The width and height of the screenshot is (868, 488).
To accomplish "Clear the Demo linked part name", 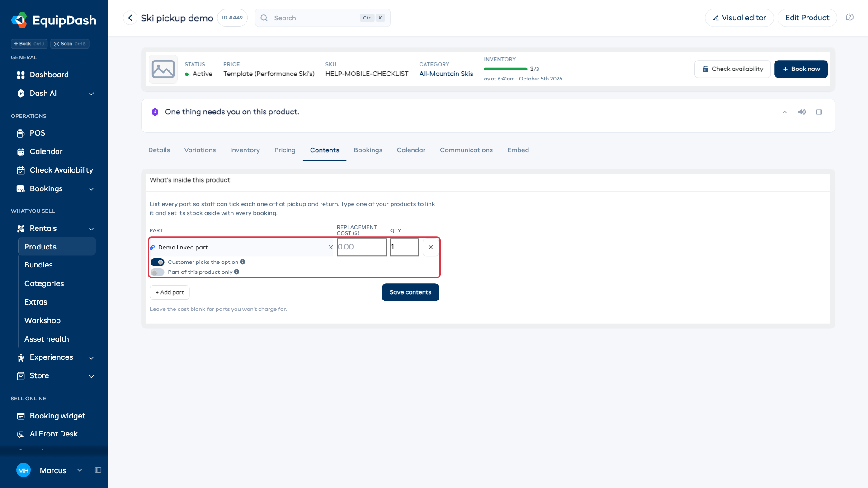I will click(x=331, y=248).
